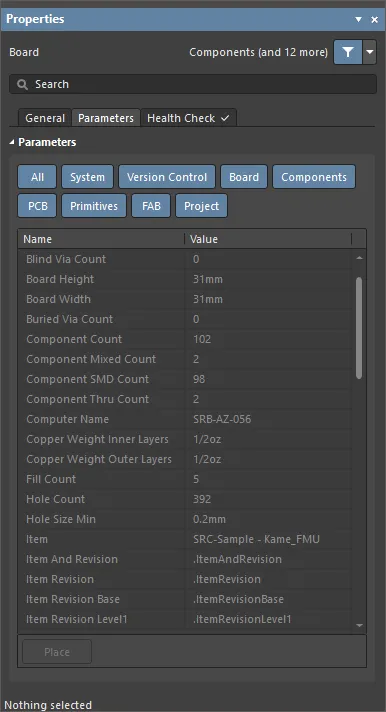Click the Components (and 12 more) filter text
This screenshot has height=712, width=386.
coord(258,52)
